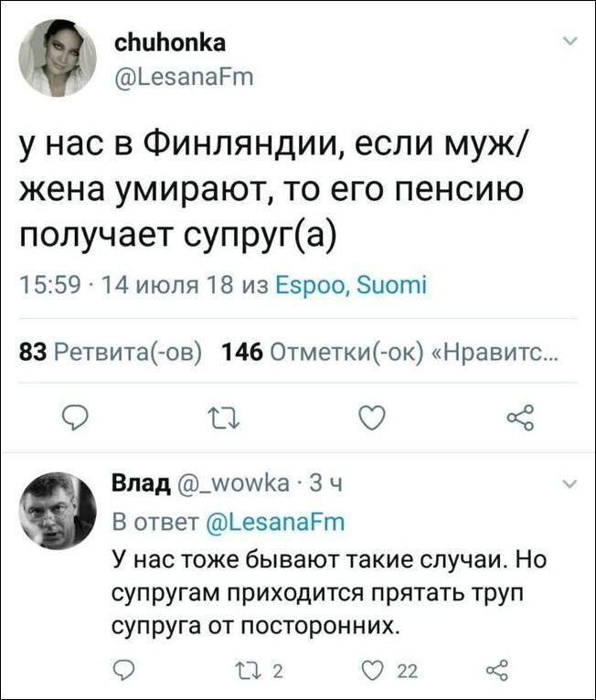Open Влад display name profile

(x=141, y=483)
